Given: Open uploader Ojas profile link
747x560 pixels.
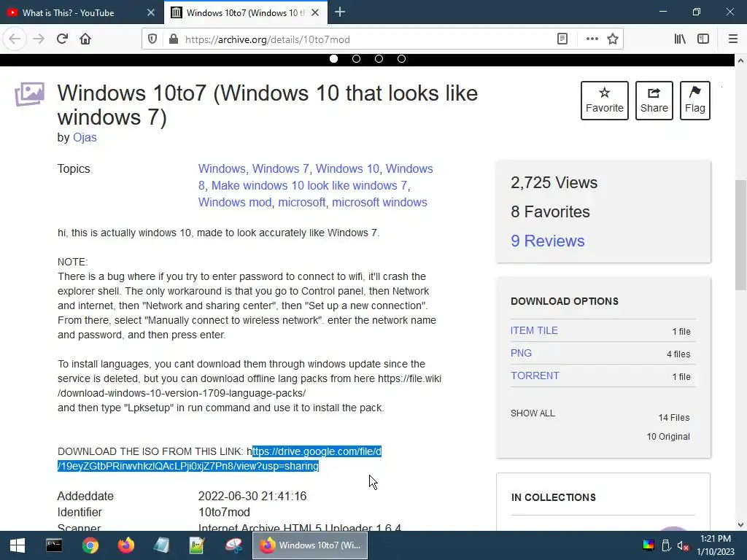Looking at the screenshot, I should click(x=85, y=137).
